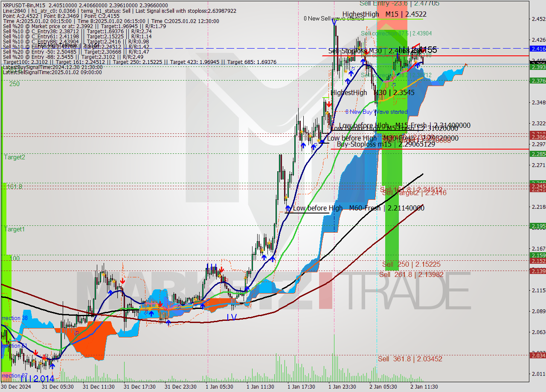Image resolution: width=546 pixels, height=392 pixels.
Task: Click 'Sell %20 @ Market price' line
Action: [x=84, y=26]
